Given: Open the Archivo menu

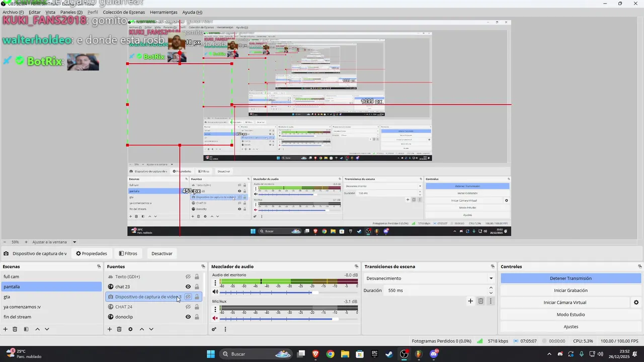Looking at the screenshot, I should tap(13, 12).
